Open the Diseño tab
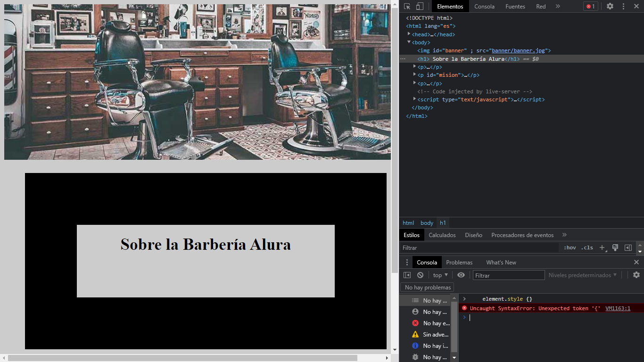The image size is (644, 362). click(x=473, y=235)
